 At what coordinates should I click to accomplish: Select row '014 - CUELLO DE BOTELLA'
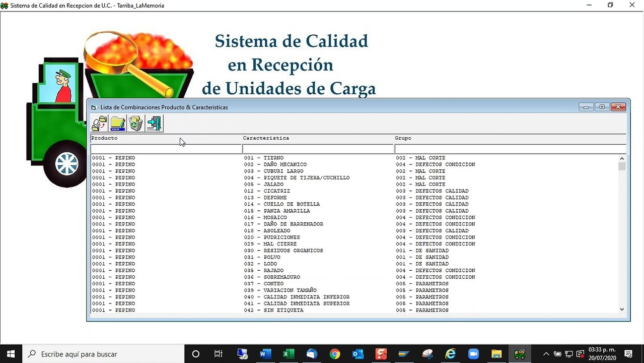click(x=354, y=204)
